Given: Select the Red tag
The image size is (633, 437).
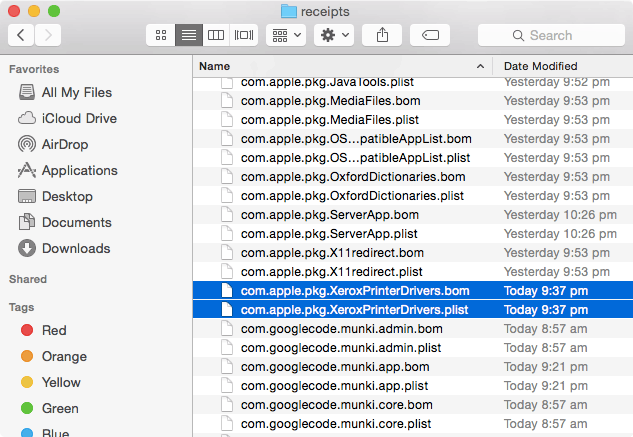Looking at the screenshot, I should pos(54,330).
